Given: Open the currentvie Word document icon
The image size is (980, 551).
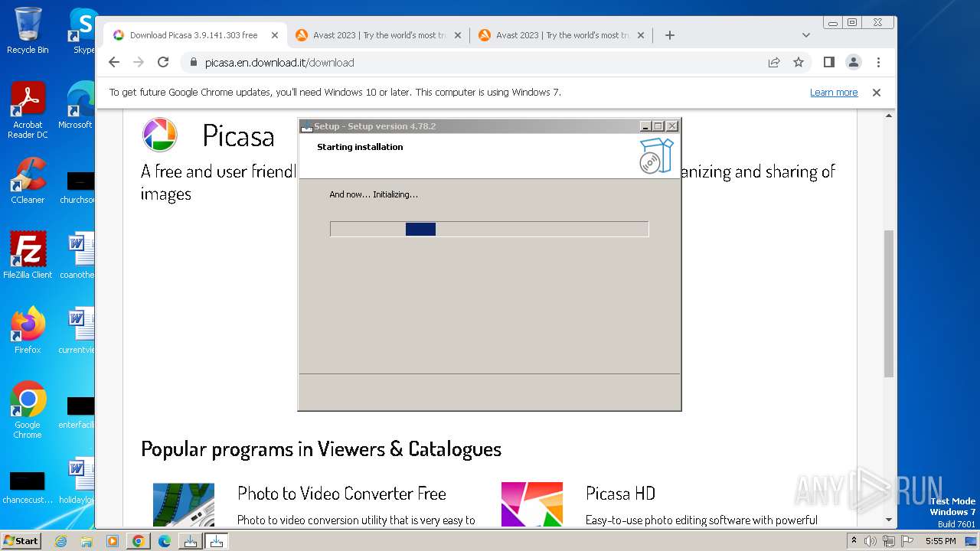Looking at the screenshot, I should [78, 331].
